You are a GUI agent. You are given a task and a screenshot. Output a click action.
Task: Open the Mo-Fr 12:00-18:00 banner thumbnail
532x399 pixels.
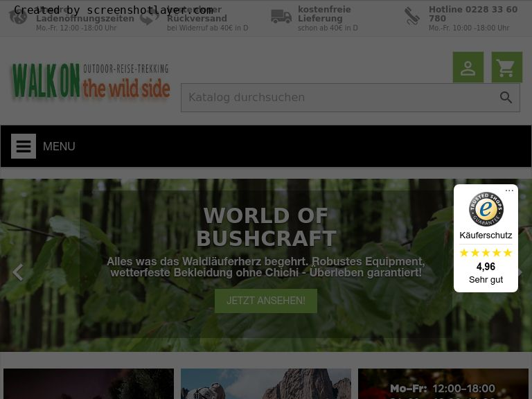(443, 384)
